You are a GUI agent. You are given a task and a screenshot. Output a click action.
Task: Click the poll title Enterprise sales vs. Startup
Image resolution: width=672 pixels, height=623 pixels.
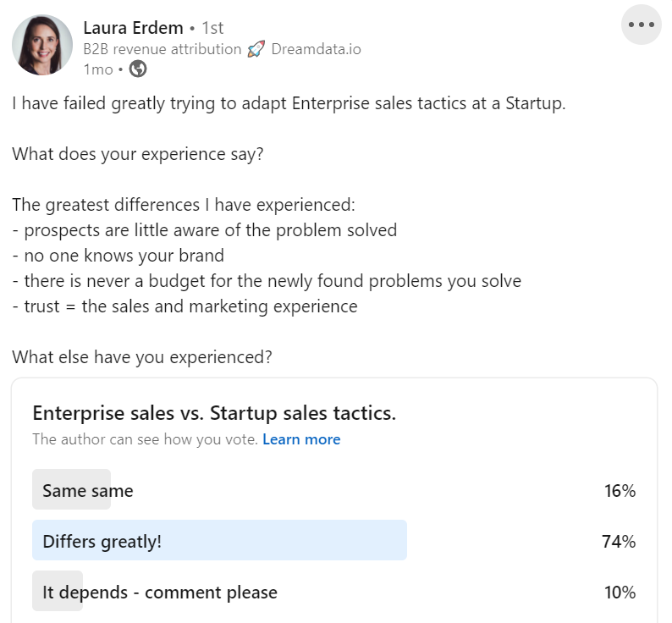pos(214,413)
